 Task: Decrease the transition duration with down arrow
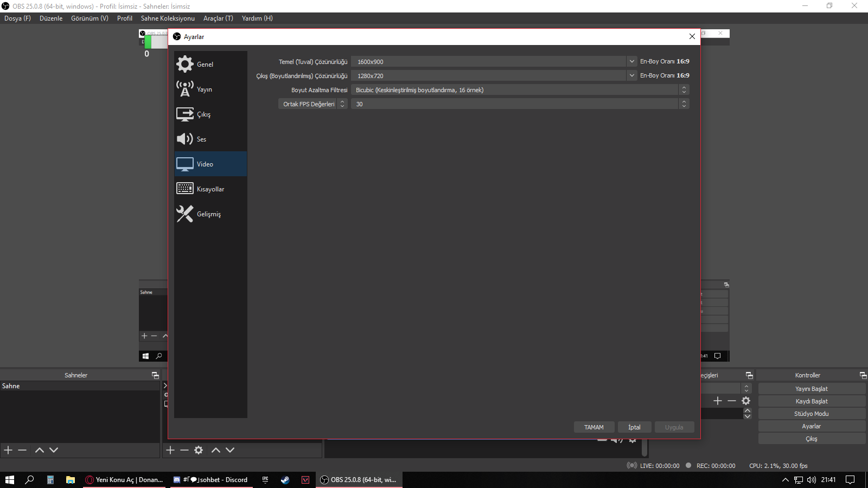[748, 416]
